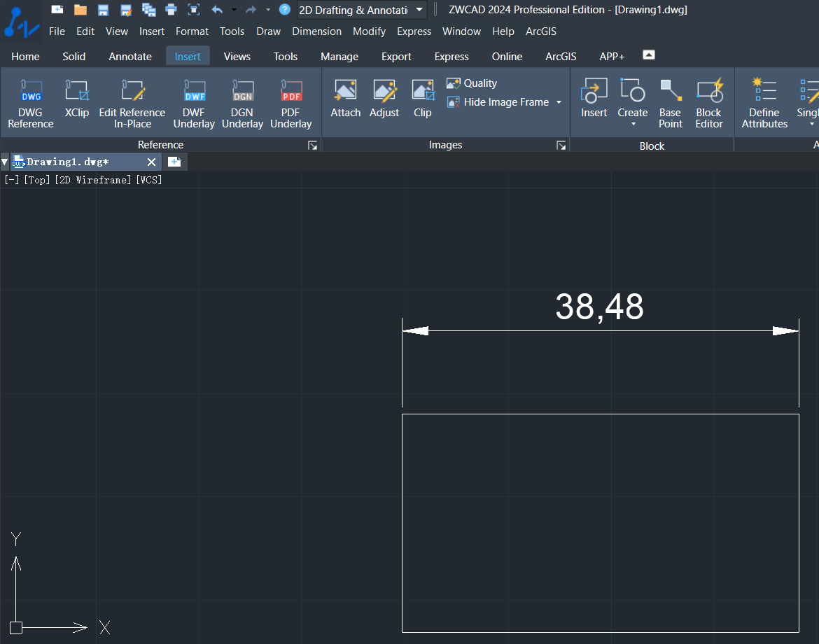Open help via the blue question mark icon
Viewport: 819px width, 644px height.
285,9
